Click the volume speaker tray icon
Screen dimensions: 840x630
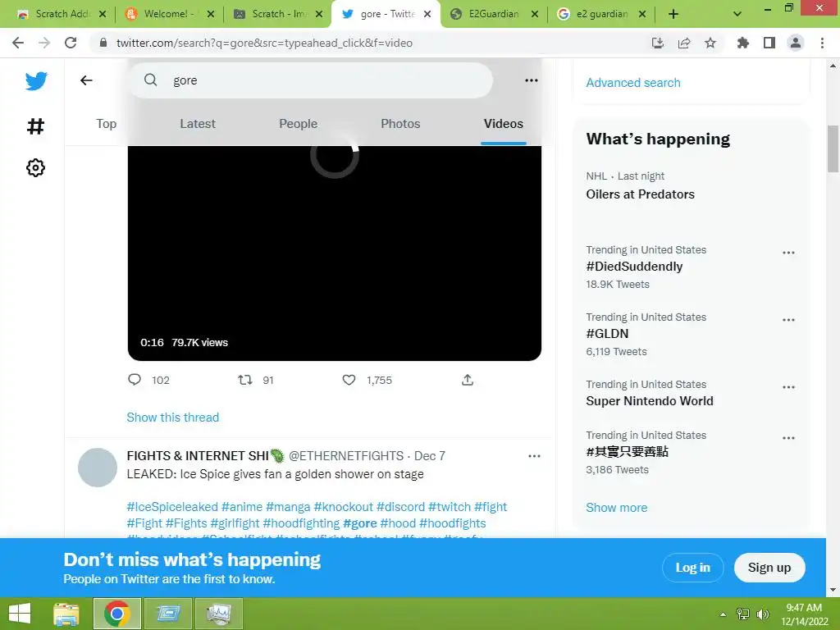762,614
